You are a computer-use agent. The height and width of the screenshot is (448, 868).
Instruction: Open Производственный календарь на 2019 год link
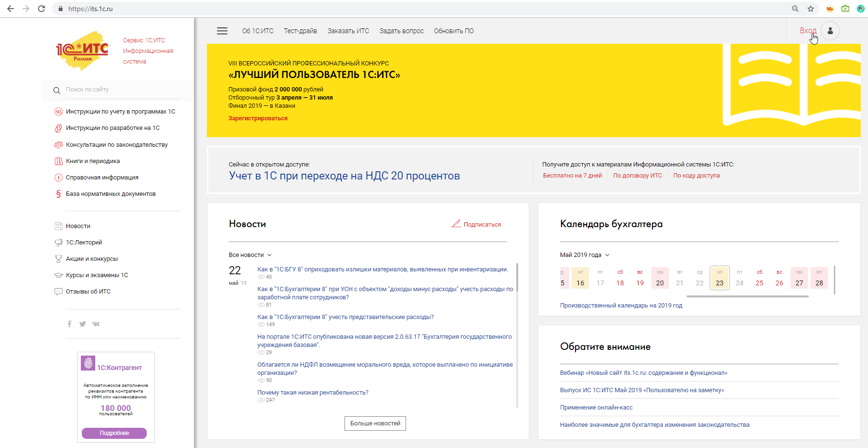tap(621, 306)
